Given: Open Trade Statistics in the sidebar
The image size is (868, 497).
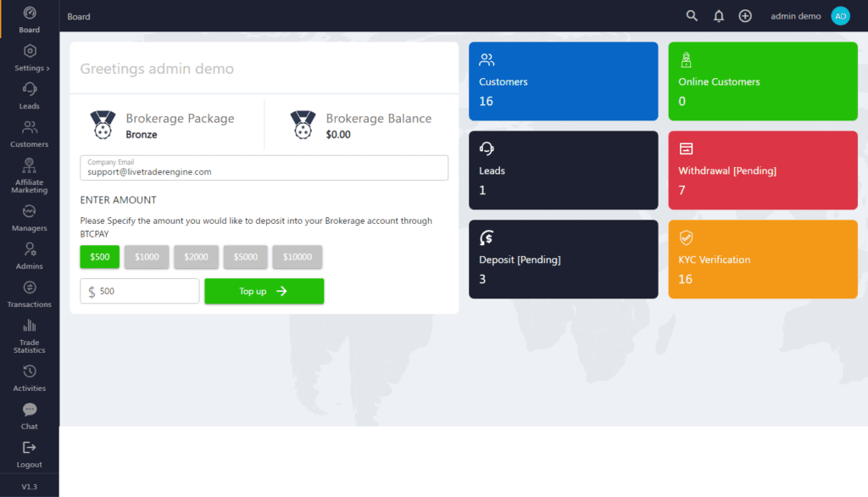Looking at the screenshot, I should click(x=30, y=335).
